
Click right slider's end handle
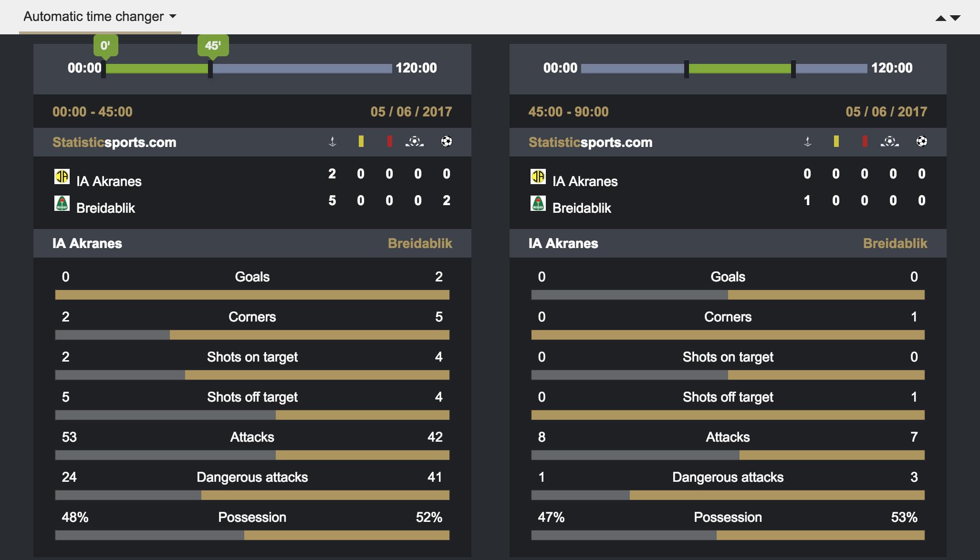pos(793,69)
